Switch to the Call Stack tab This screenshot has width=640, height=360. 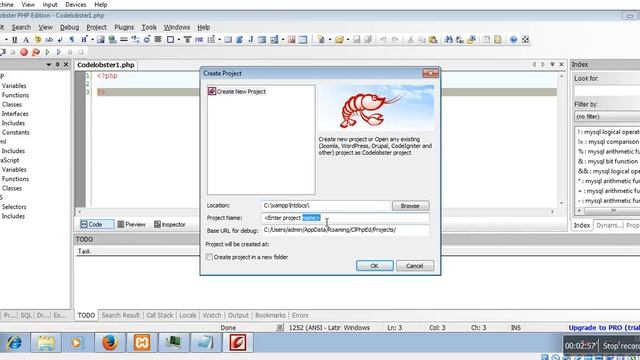pos(160,315)
